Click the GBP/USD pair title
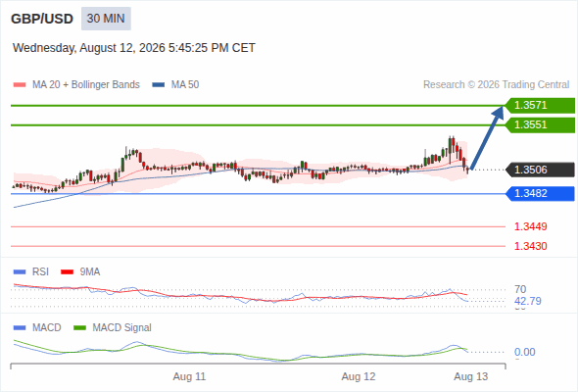Image resolution: width=578 pixels, height=392 pixels. [x=42, y=19]
